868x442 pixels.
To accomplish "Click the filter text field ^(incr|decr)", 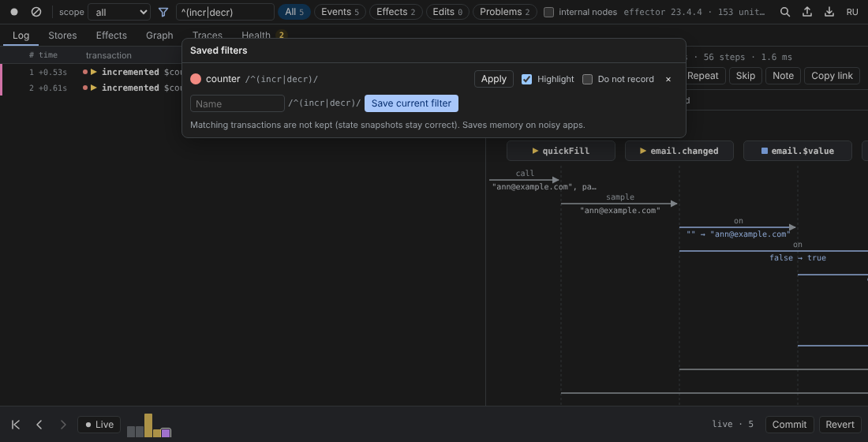I will click(225, 12).
